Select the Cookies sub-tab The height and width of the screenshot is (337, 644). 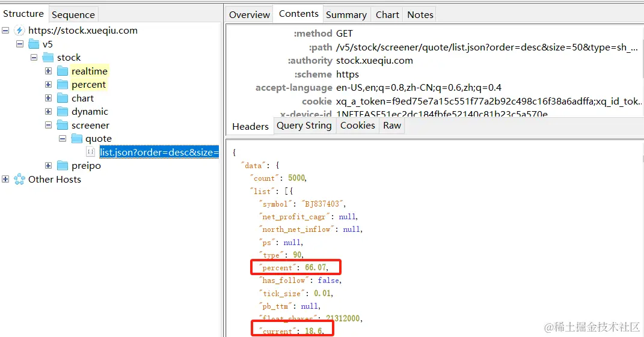(357, 126)
